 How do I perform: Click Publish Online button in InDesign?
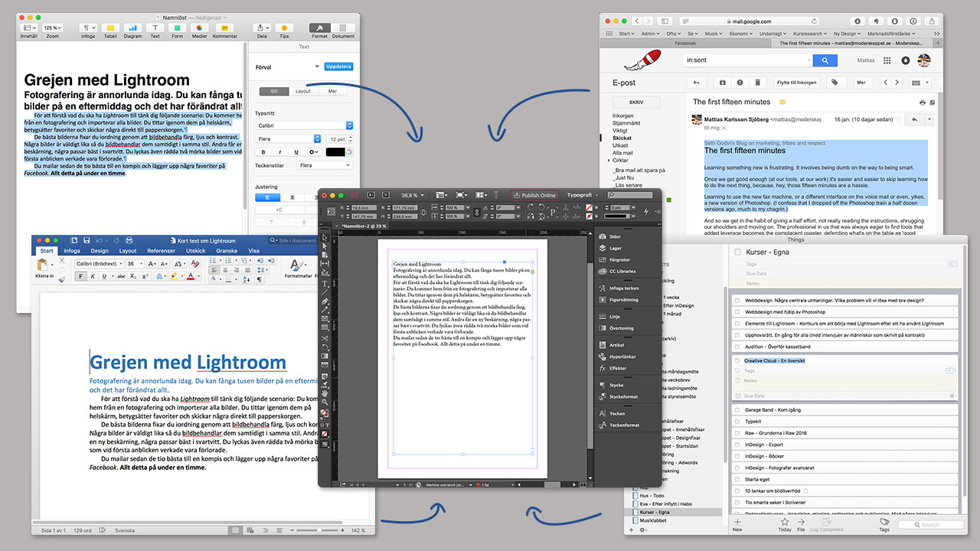pyautogui.click(x=534, y=195)
